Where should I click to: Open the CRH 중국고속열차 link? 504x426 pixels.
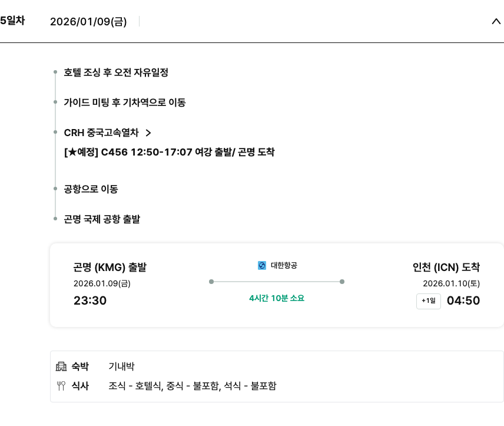(x=102, y=133)
